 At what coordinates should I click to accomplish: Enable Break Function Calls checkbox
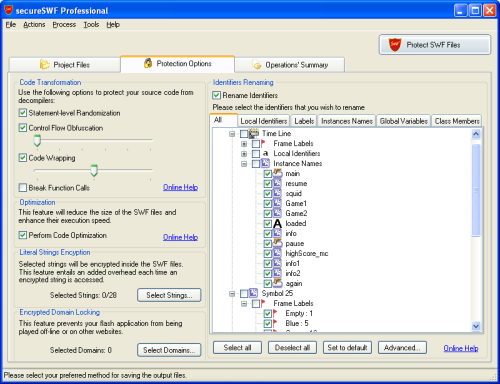pos(23,188)
